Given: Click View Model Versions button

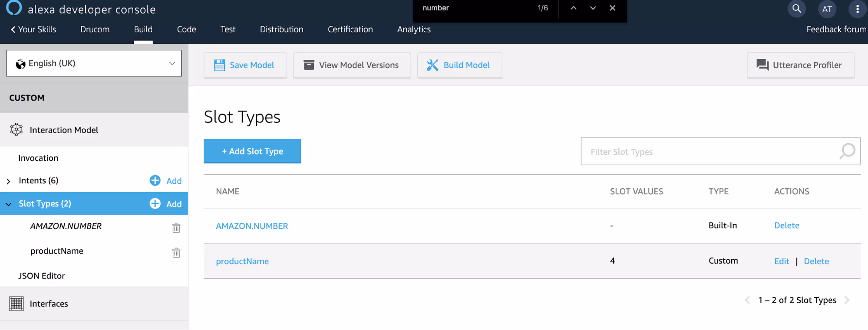Looking at the screenshot, I should 352,65.
